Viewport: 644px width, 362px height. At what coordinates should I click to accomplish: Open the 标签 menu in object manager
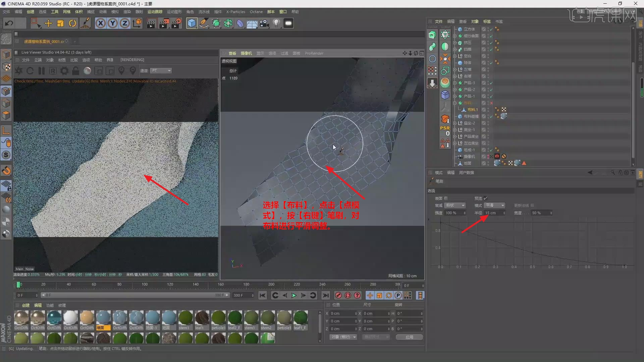click(x=487, y=21)
